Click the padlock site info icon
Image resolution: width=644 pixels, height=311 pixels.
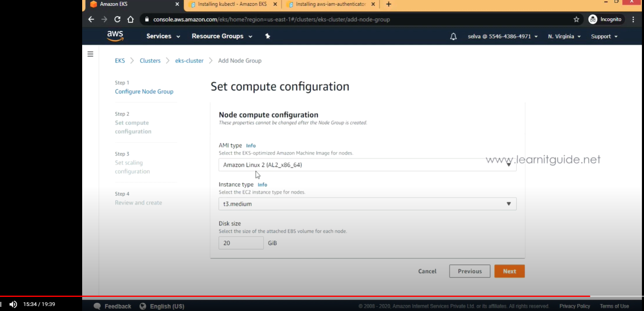(146, 20)
